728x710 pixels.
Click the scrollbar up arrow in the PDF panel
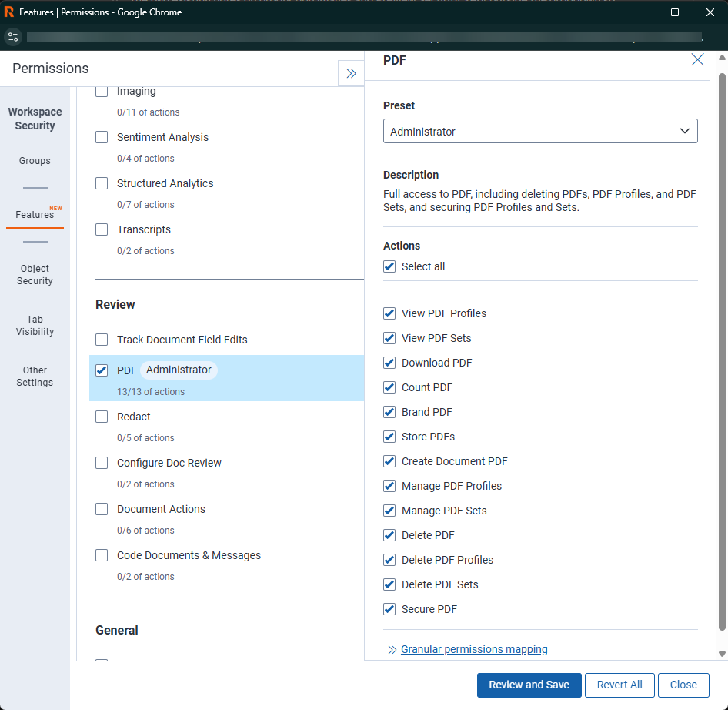[x=722, y=58]
